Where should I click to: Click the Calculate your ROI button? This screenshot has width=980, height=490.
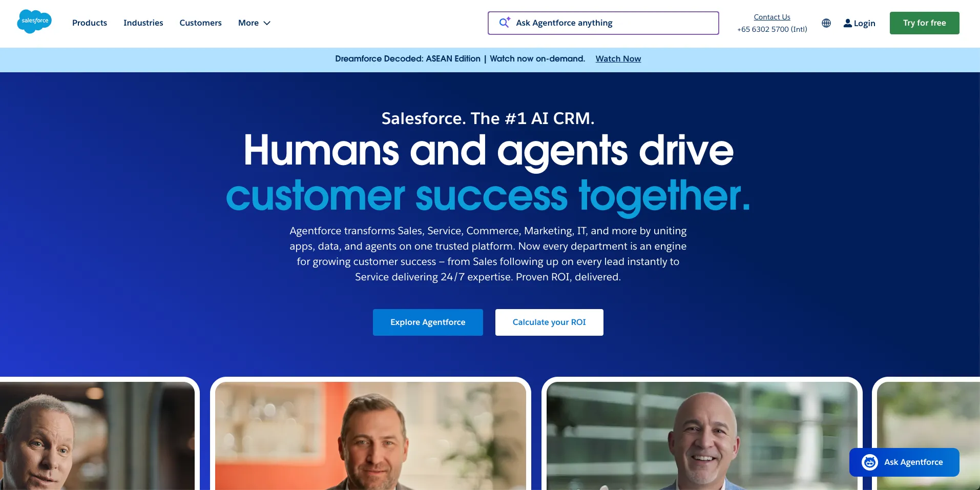click(549, 322)
